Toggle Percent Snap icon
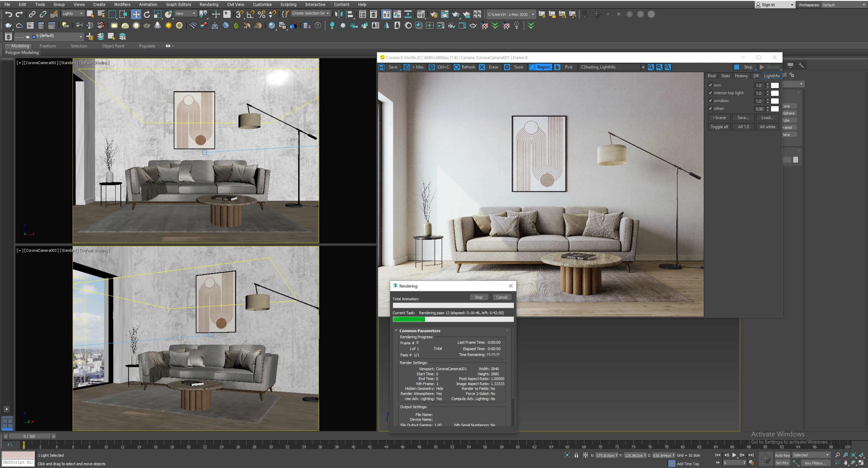Viewport: 868px width, 468px height. [261, 14]
